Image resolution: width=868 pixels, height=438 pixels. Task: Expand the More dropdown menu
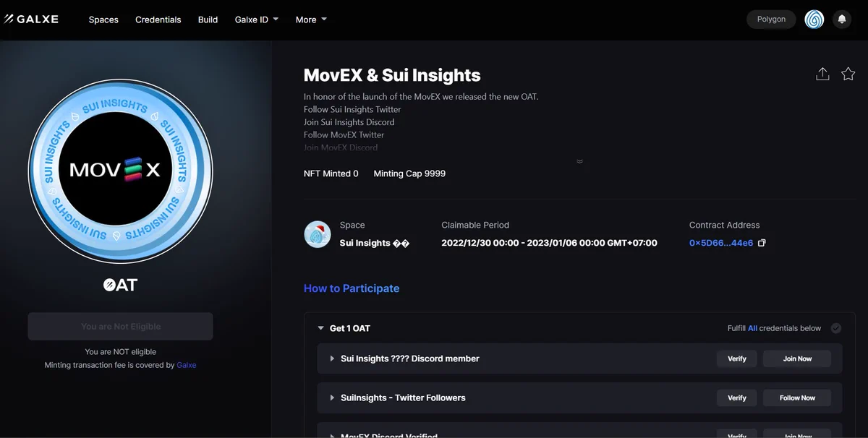pyautogui.click(x=311, y=20)
